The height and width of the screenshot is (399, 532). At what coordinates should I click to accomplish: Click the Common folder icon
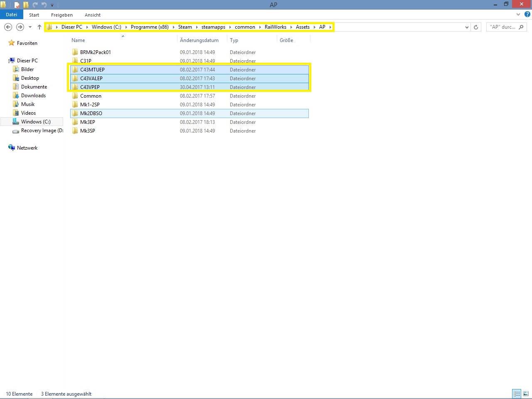[x=75, y=96]
